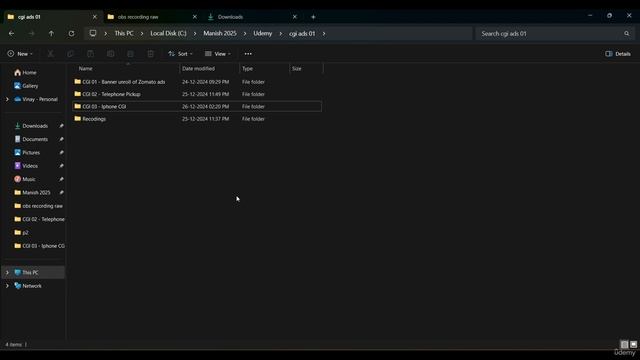Unpin Videos from Quick access
This screenshot has width=640, height=360.
61,166
